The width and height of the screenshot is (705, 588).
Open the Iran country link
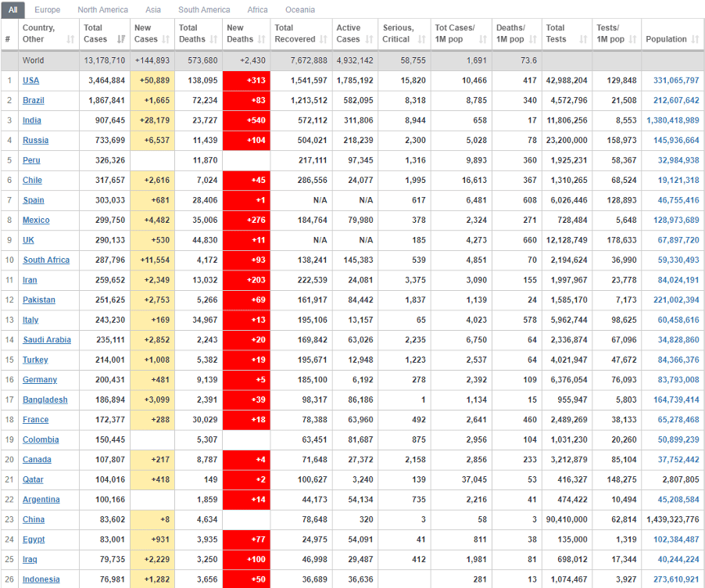pos(30,280)
